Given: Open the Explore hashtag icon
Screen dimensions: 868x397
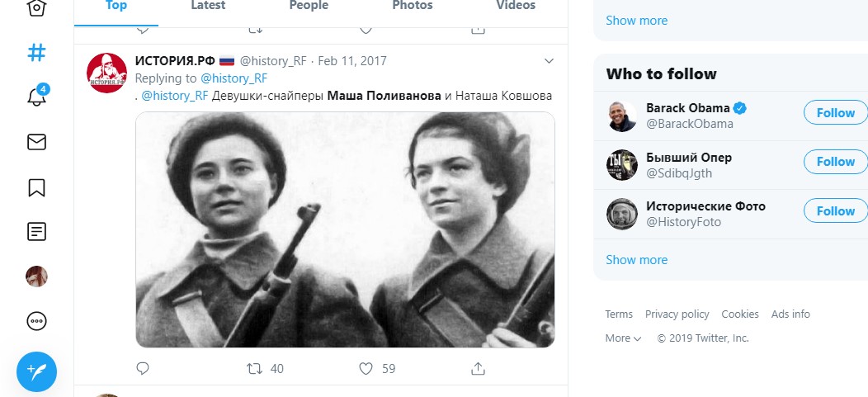Looking at the screenshot, I should coord(36,53).
